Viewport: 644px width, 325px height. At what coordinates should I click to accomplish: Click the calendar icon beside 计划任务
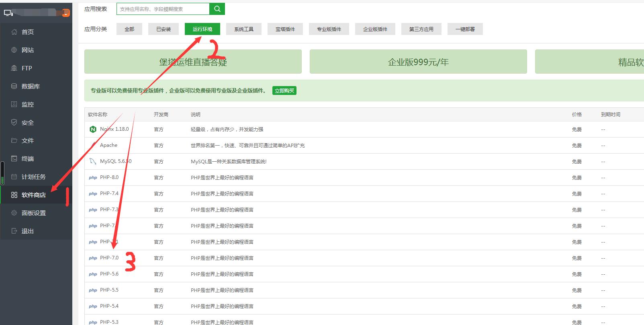[x=14, y=177]
